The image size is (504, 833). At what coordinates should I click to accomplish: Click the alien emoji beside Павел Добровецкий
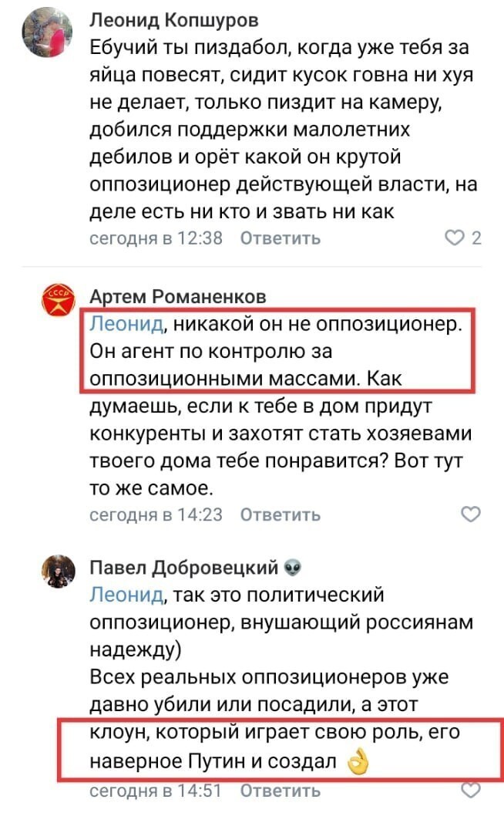[293, 568]
